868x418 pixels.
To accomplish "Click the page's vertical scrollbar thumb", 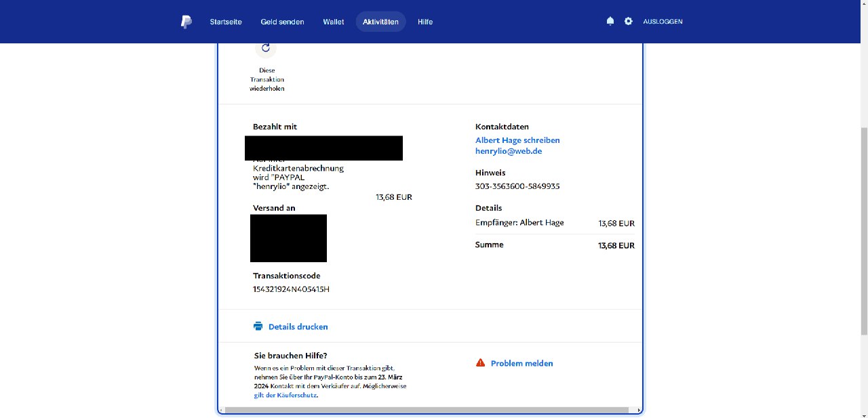I will (863, 230).
